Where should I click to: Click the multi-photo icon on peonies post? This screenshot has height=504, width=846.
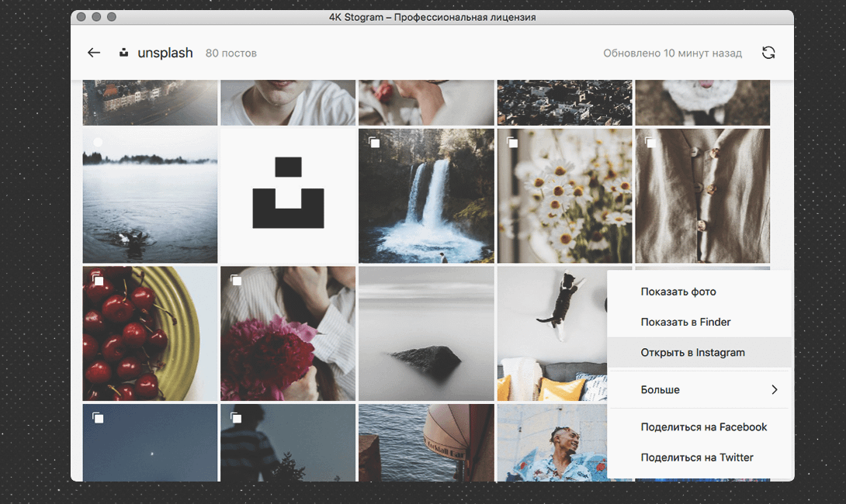click(x=236, y=280)
